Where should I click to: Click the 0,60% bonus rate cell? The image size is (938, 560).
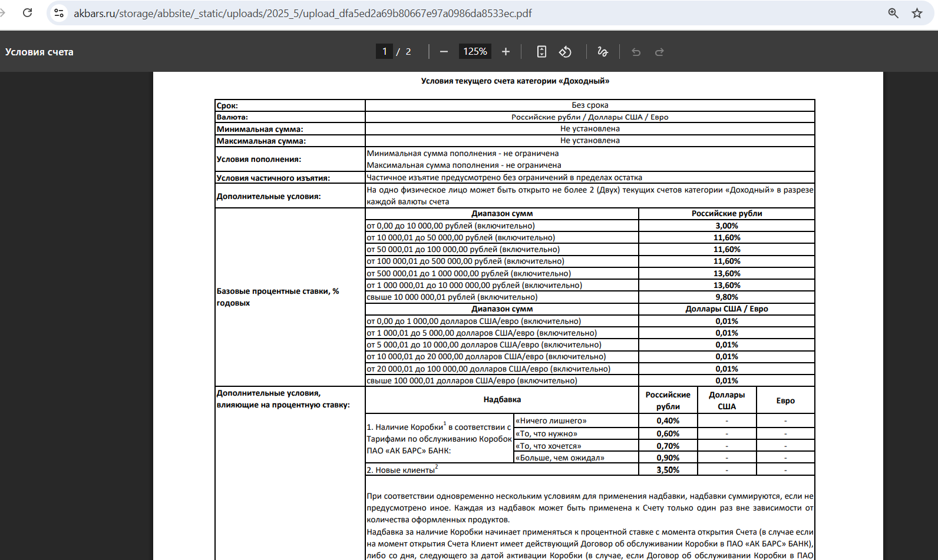coord(668,433)
